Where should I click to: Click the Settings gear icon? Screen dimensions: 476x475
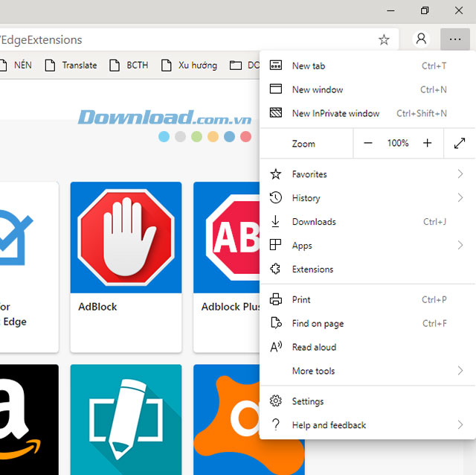click(x=276, y=401)
